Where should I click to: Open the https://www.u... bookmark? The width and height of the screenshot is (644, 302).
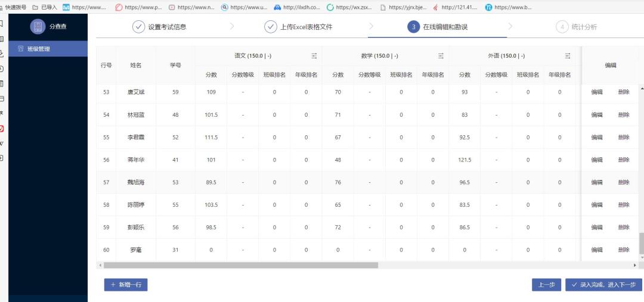244,7
